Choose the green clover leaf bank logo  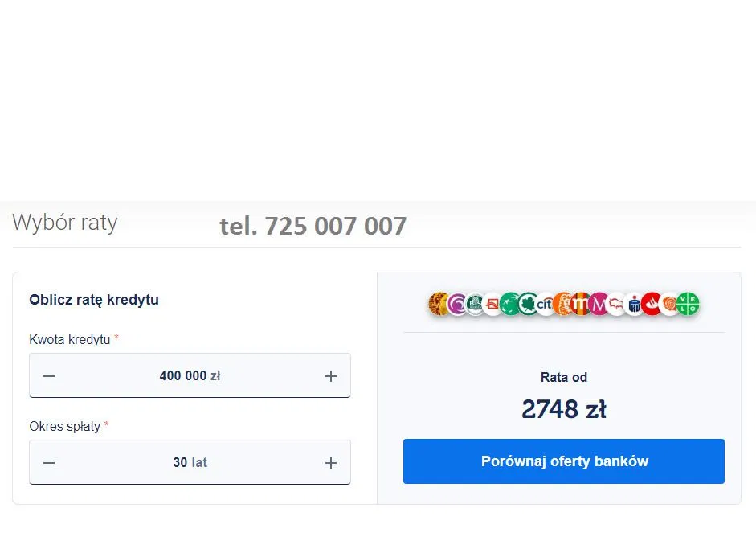click(x=528, y=304)
